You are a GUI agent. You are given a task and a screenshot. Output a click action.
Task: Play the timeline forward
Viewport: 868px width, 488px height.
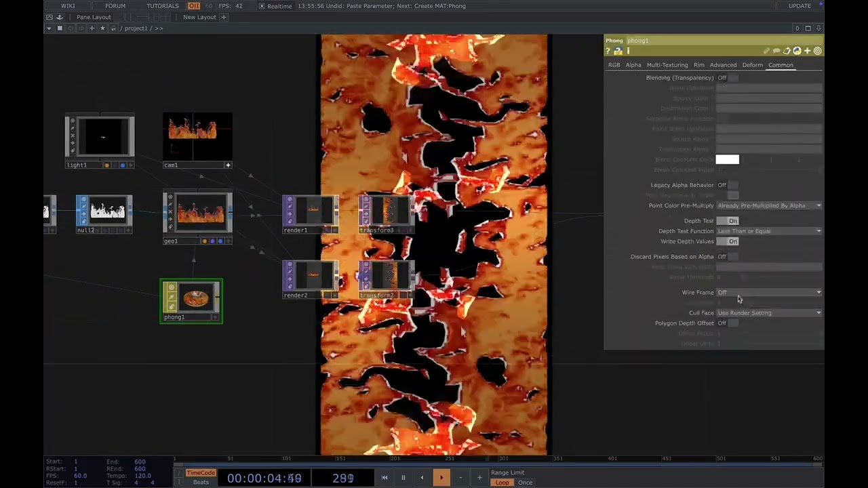441,478
